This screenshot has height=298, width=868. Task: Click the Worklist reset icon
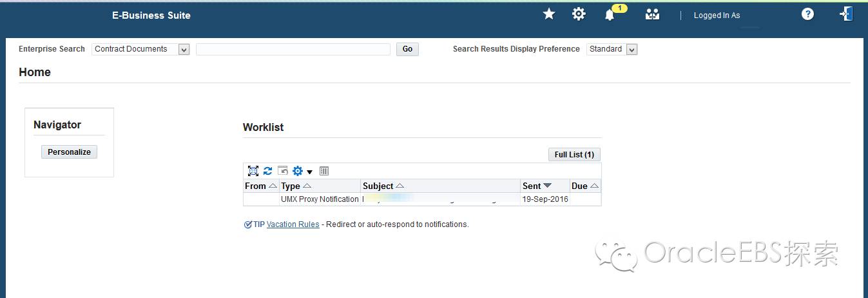283,171
